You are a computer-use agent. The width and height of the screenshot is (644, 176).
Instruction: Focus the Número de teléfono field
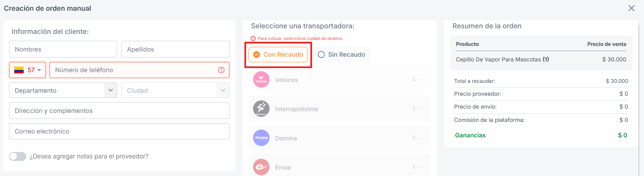(x=133, y=70)
